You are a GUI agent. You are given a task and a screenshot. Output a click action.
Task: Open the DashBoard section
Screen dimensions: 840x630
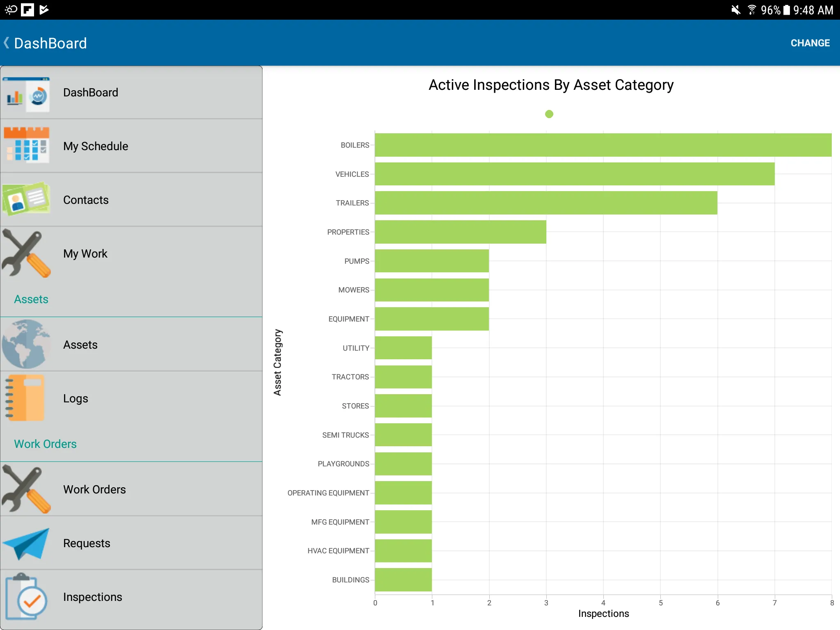(131, 93)
